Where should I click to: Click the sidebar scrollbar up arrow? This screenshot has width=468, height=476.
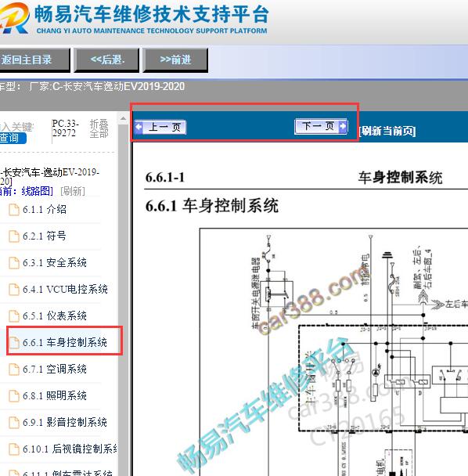pos(123,118)
